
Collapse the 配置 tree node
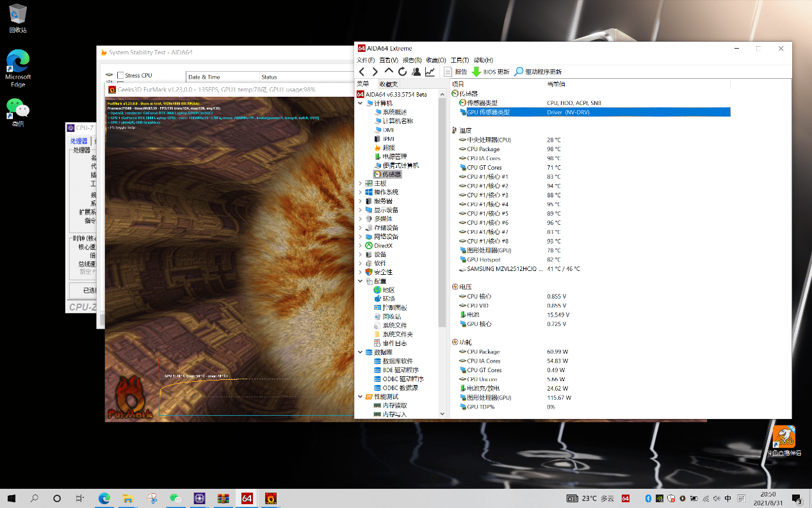click(x=360, y=281)
